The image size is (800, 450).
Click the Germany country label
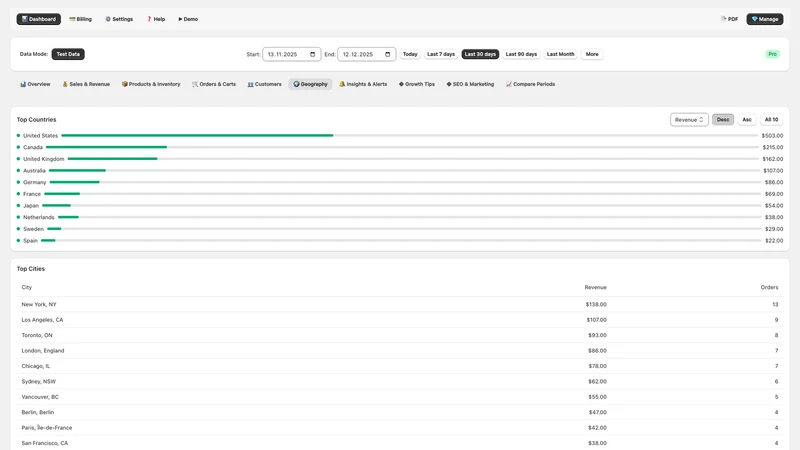click(35, 182)
